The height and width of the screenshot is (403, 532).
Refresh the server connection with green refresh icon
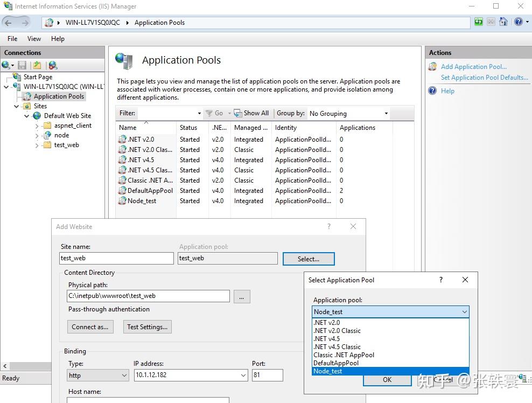click(x=479, y=22)
